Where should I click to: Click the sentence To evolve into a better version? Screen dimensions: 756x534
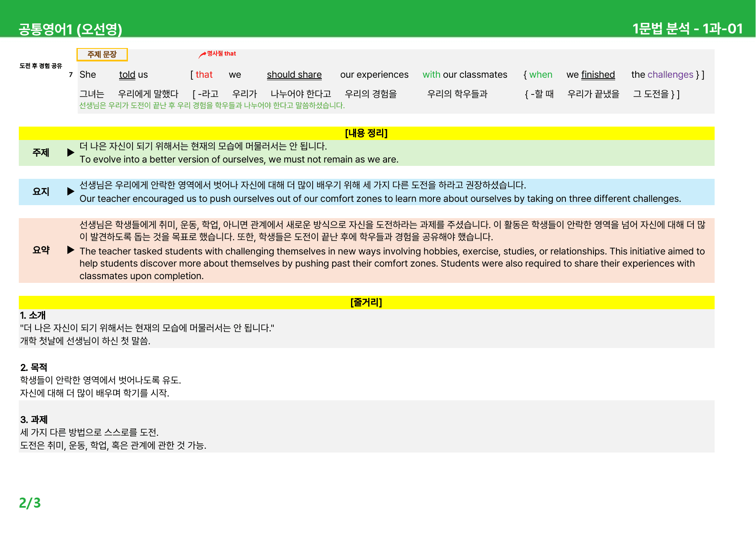[239, 160]
